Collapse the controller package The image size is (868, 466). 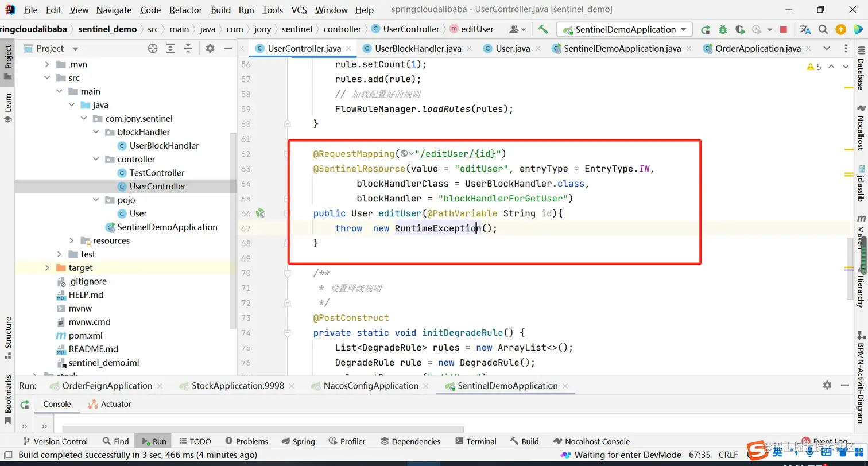pos(96,160)
